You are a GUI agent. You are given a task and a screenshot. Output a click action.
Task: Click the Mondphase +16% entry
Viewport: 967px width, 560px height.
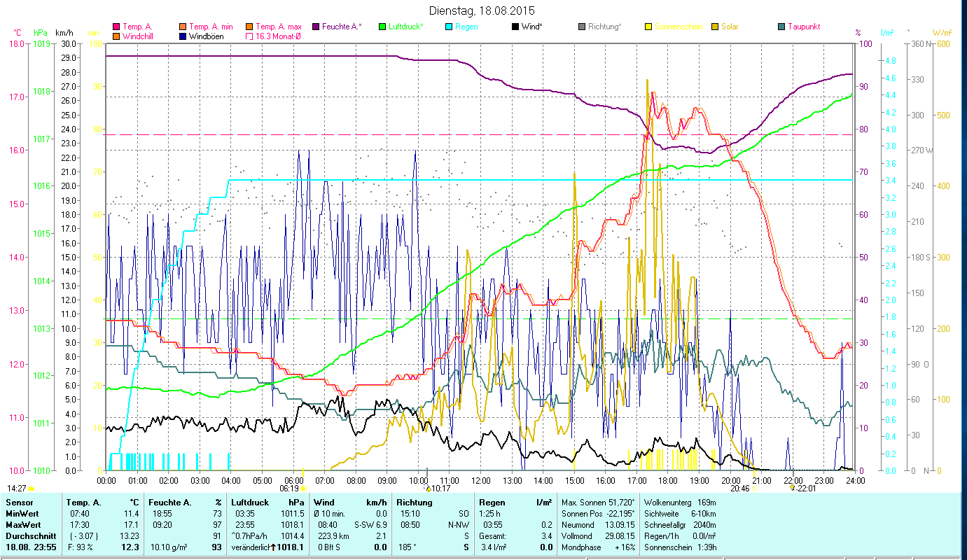(x=598, y=547)
